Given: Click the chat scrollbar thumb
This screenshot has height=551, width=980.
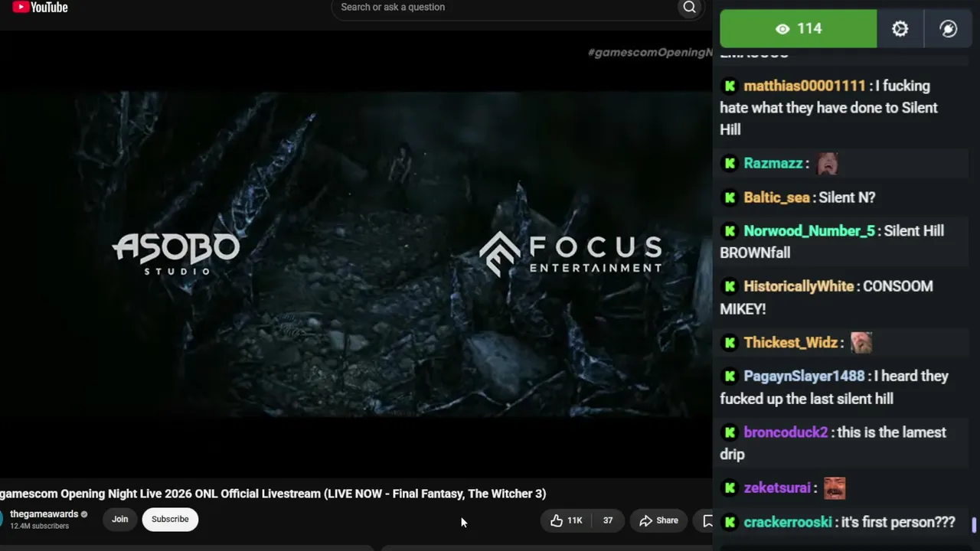Looking at the screenshot, I should [x=974, y=525].
